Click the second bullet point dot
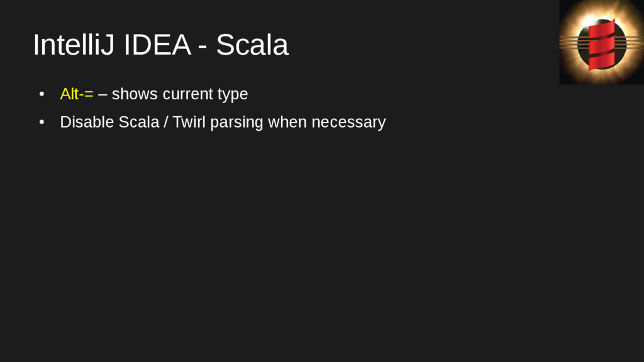Screen dimensions: 644x362 (42, 122)
